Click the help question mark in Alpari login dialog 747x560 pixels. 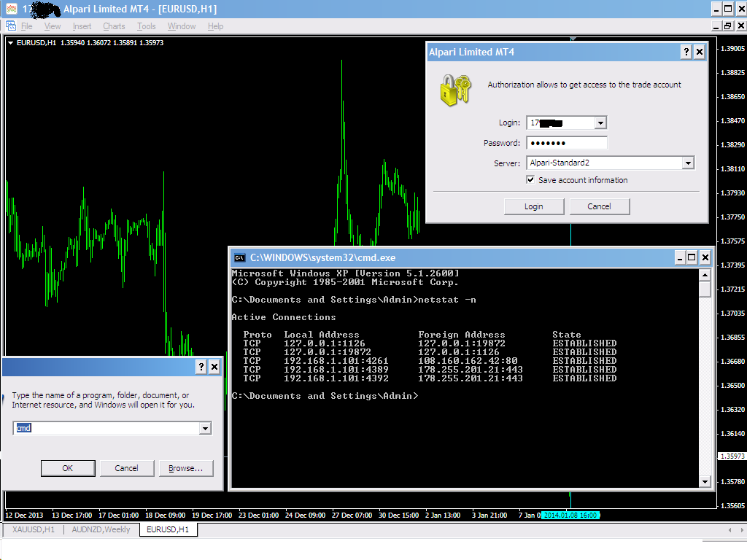(x=686, y=52)
